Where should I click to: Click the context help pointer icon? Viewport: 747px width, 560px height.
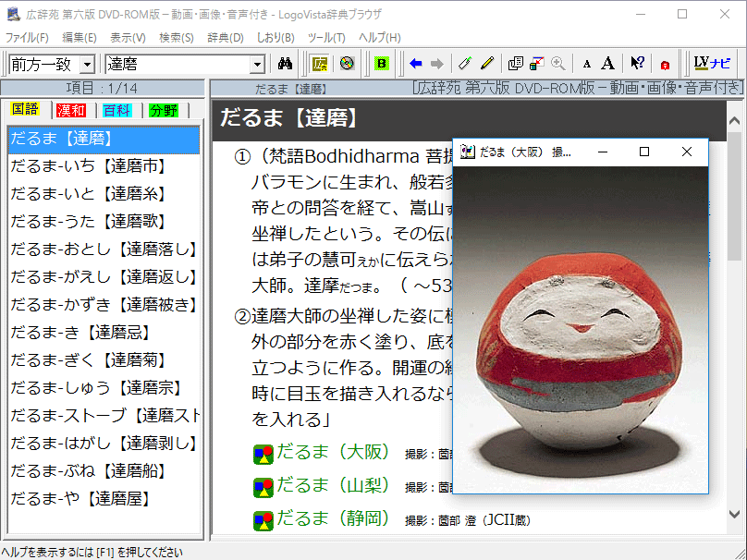tap(637, 64)
